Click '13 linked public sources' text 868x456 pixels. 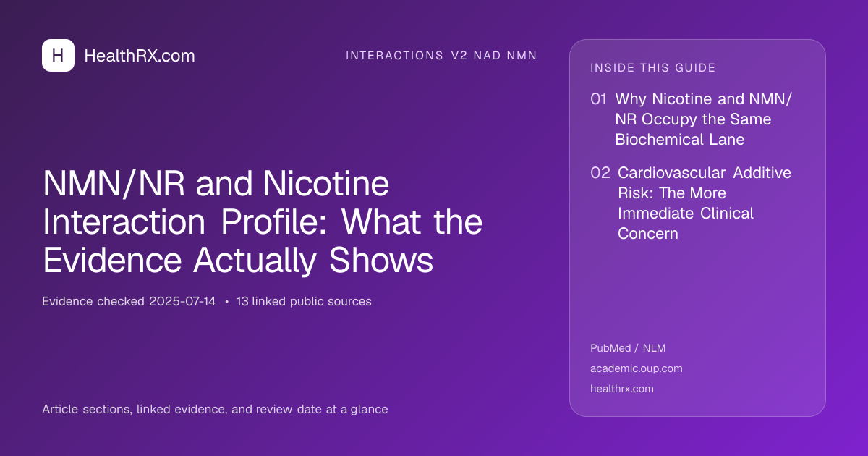click(x=304, y=301)
